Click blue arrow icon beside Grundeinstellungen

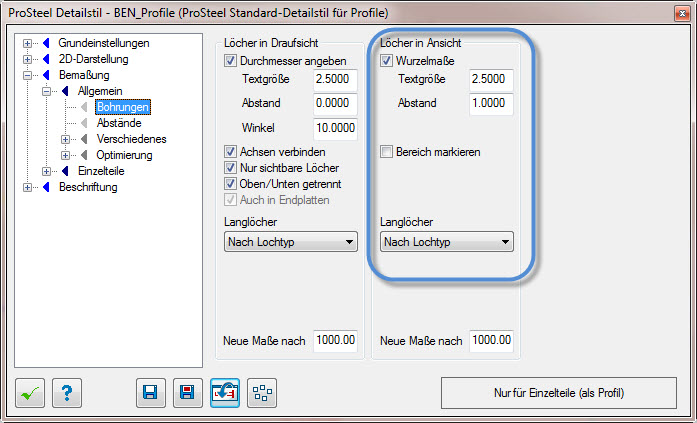tap(46, 43)
